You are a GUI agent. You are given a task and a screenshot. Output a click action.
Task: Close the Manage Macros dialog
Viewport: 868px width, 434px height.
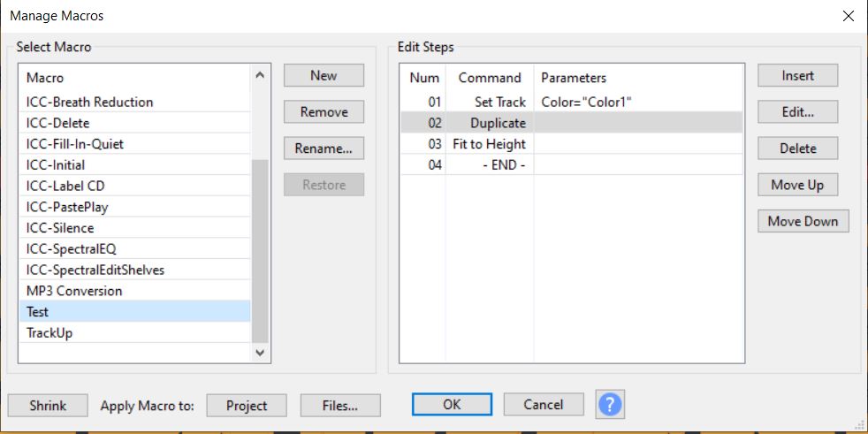[x=848, y=16]
